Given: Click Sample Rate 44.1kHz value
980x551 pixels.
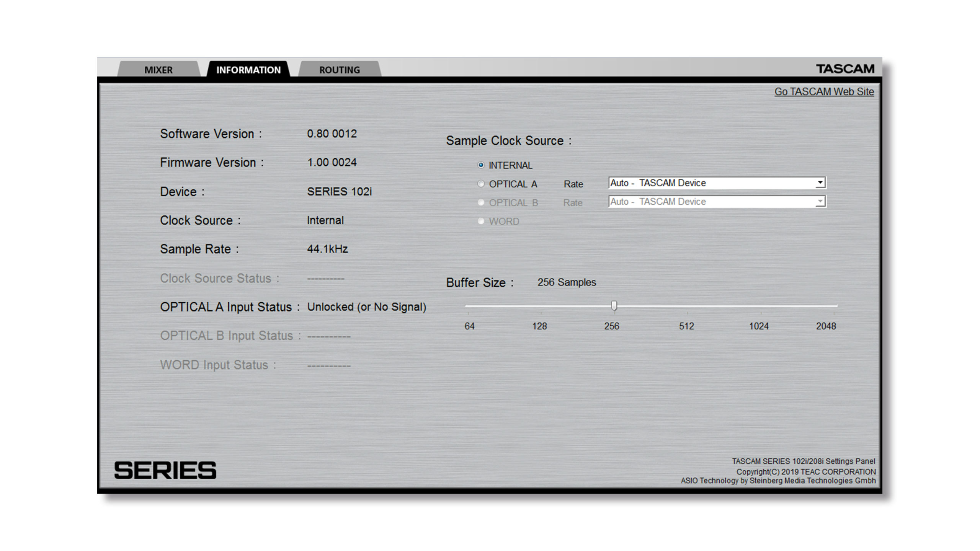Looking at the screenshot, I should point(327,249).
